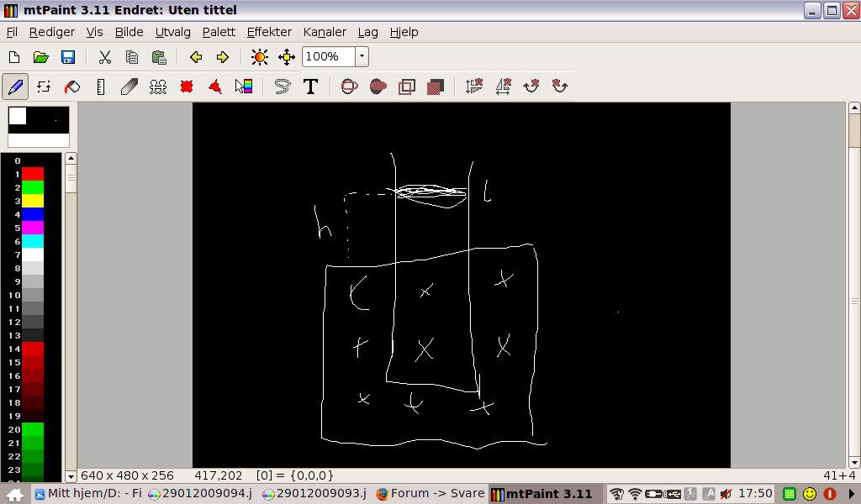Screen dimensions: 861x504
Task: Open an image file using folder icon
Action: click(x=40, y=57)
